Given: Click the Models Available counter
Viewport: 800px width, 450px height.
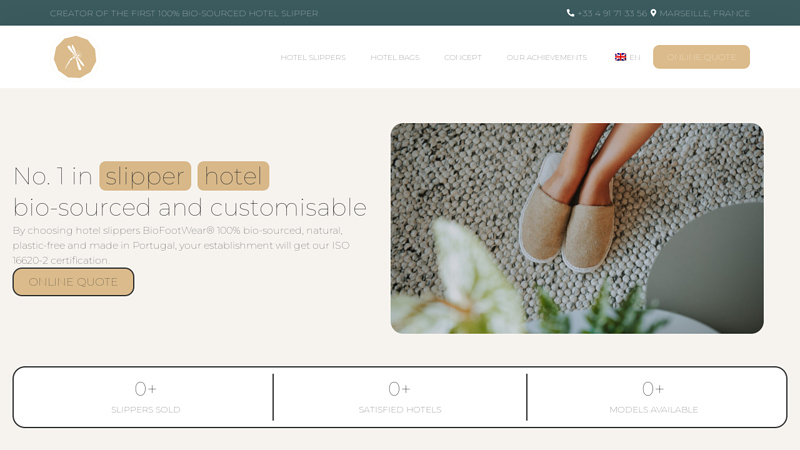Looking at the screenshot, I should (x=654, y=397).
